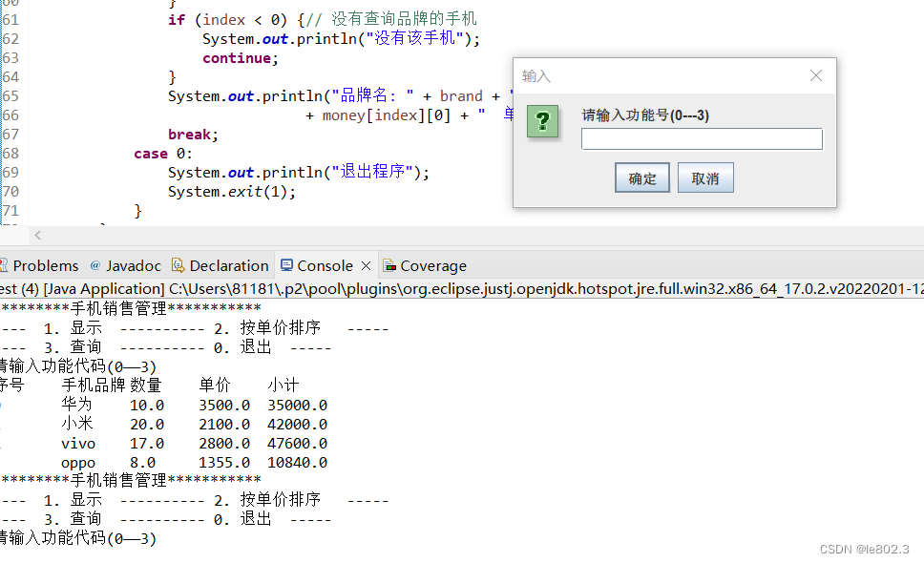Viewport: 924px width, 563px height.
Task: Click the Console monitor icon
Action: (286, 265)
